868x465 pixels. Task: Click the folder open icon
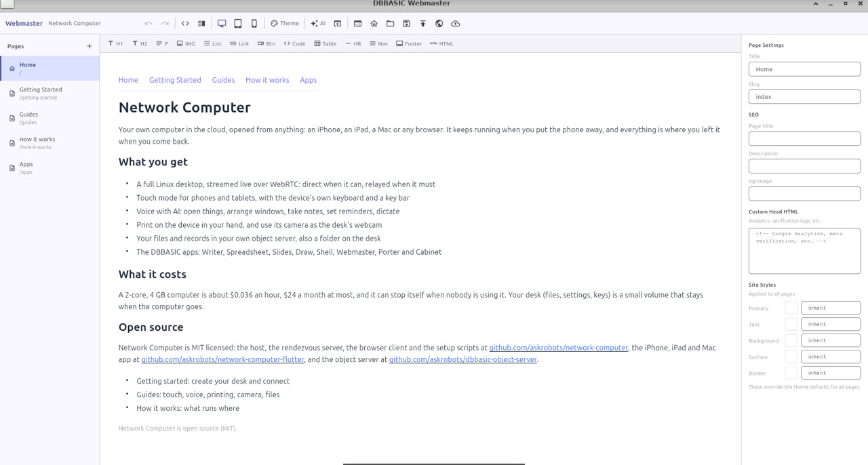[391, 24]
